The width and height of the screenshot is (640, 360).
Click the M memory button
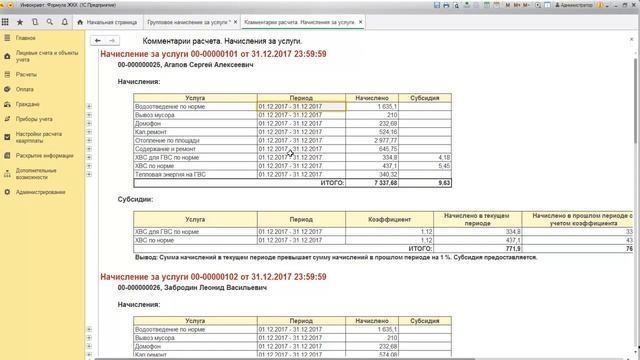pyautogui.click(x=508, y=5)
